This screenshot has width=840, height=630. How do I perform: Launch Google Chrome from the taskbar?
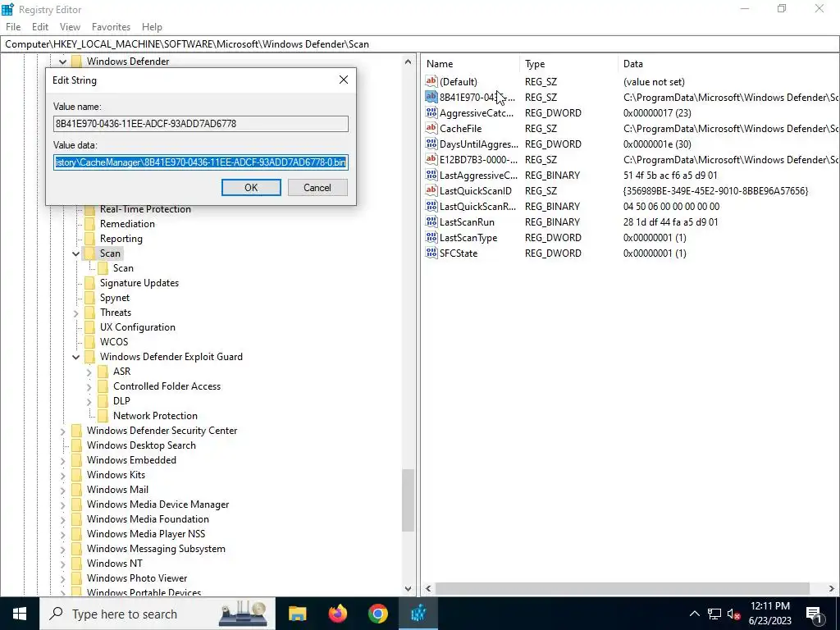point(377,614)
